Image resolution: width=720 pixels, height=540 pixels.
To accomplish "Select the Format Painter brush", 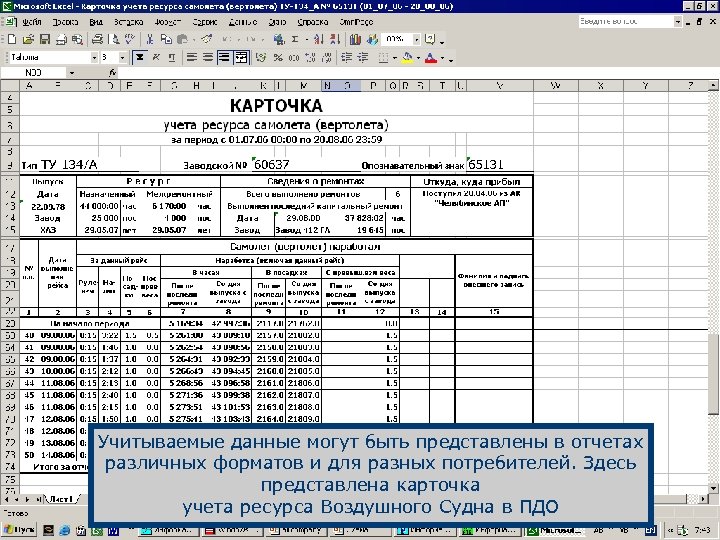I will [x=207, y=39].
